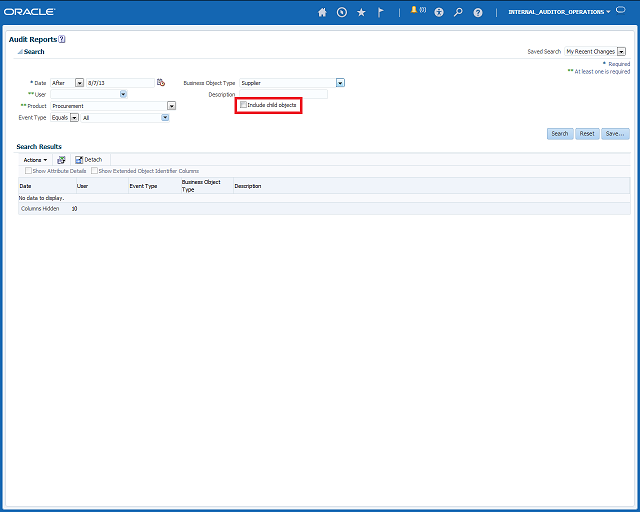Click the Description input field

(x=283, y=94)
